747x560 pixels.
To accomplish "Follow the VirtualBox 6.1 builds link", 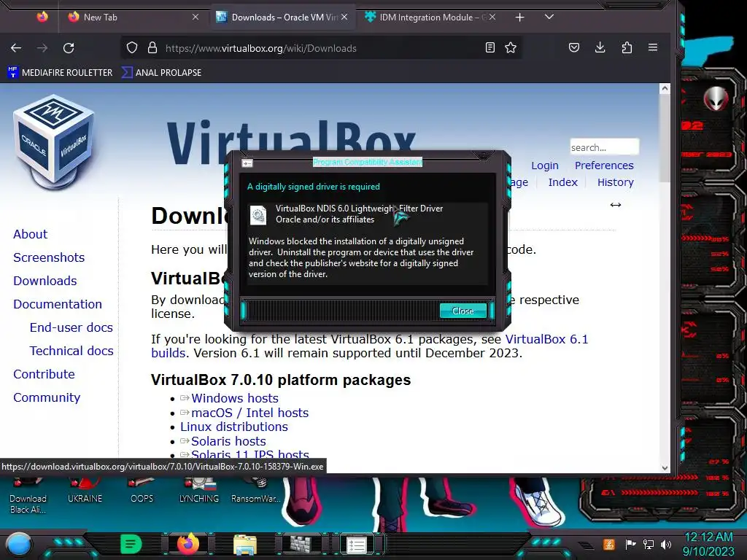I will click(546, 339).
